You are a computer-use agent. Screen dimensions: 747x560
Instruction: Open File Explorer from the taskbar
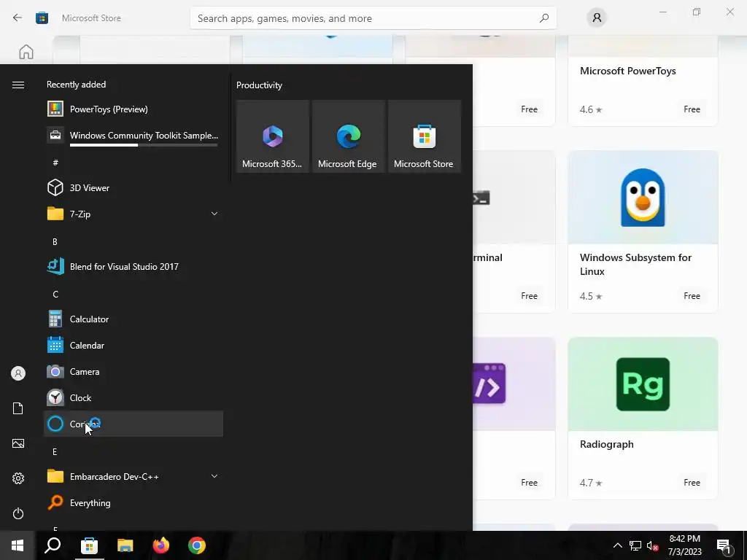pyautogui.click(x=125, y=545)
